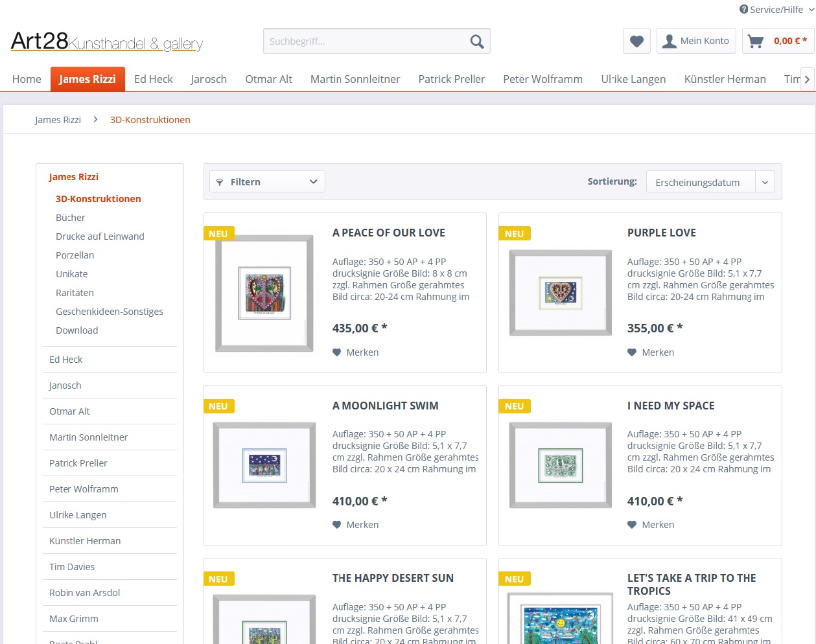Open Bücher category in sidebar
Image resolution: width=816 pixels, height=644 pixels.
point(71,218)
